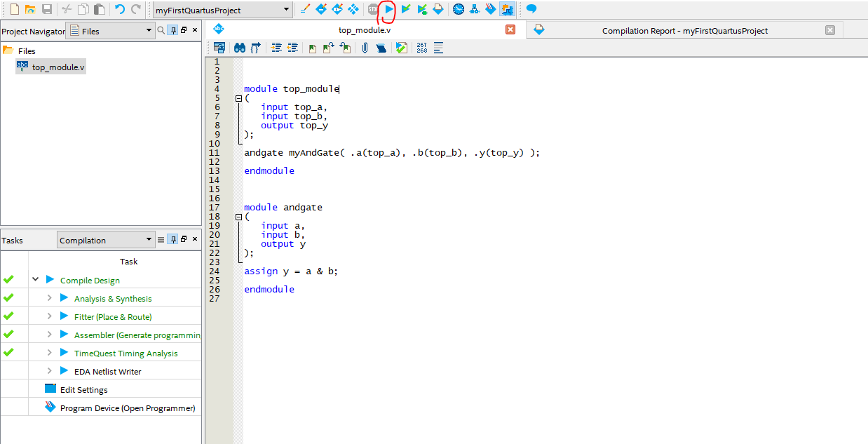Open Edit Settings in Tasks
The image size is (868, 444).
83,389
